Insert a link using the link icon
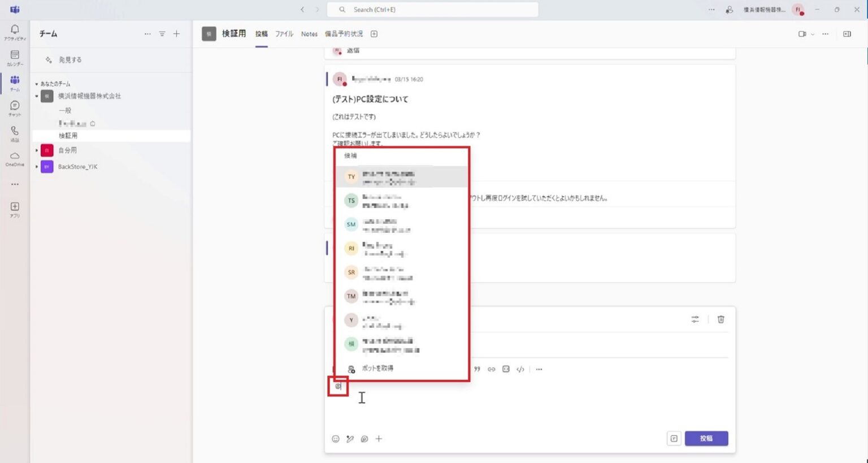This screenshot has width=868, height=463. [491, 369]
